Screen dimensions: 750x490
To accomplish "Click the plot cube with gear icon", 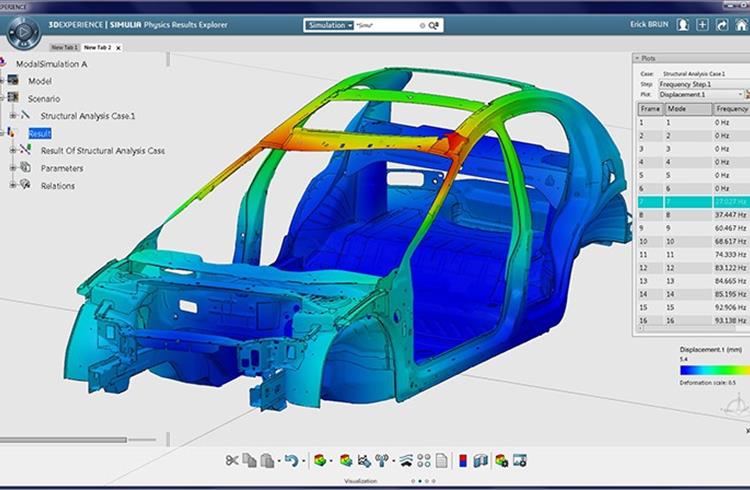I will [501, 460].
